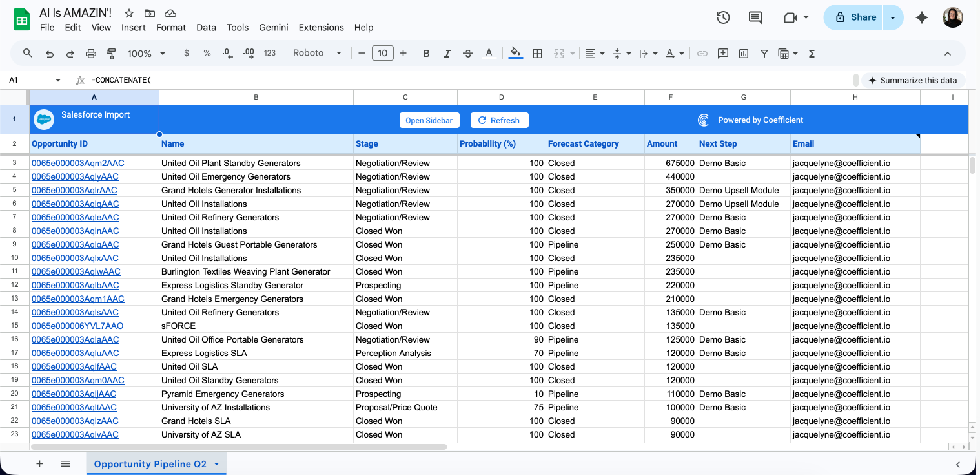
Task: Click the Share button
Action: pyautogui.click(x=855, y=17)
